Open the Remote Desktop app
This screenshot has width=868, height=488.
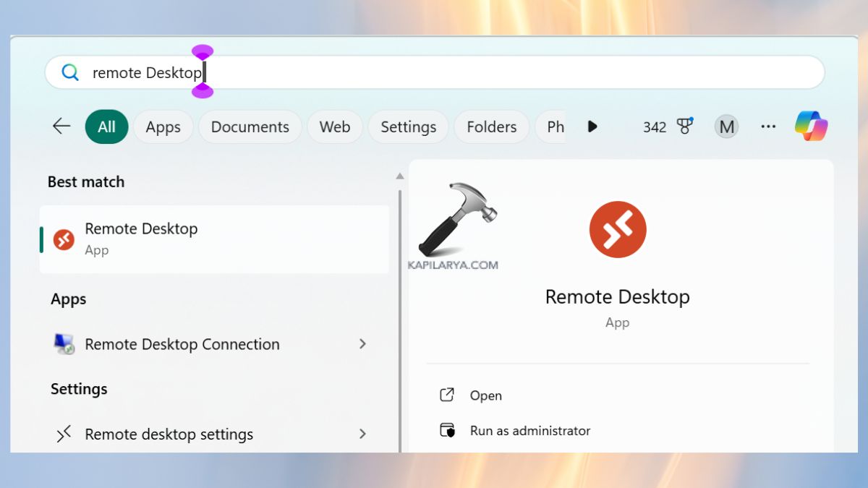pyautogui.click(x=485, y=395)
